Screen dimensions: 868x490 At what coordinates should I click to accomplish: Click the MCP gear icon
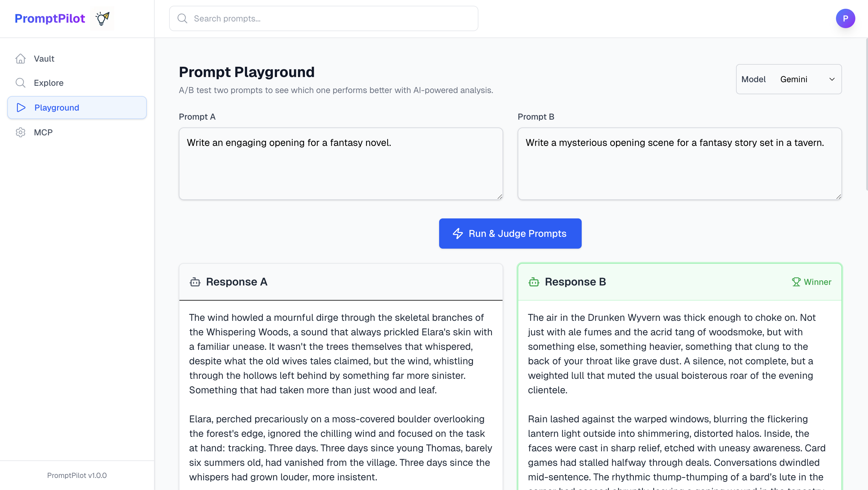point(21,132)
